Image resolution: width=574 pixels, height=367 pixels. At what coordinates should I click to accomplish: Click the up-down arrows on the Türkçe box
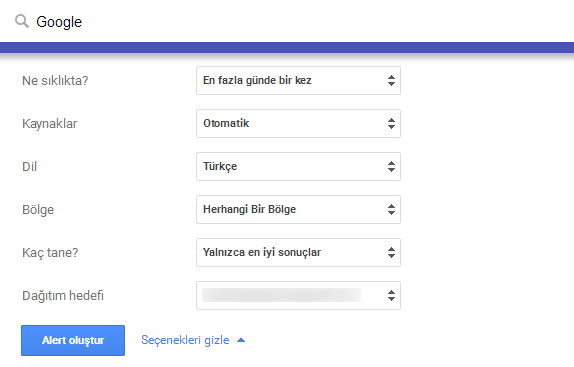tap(391, 166)
